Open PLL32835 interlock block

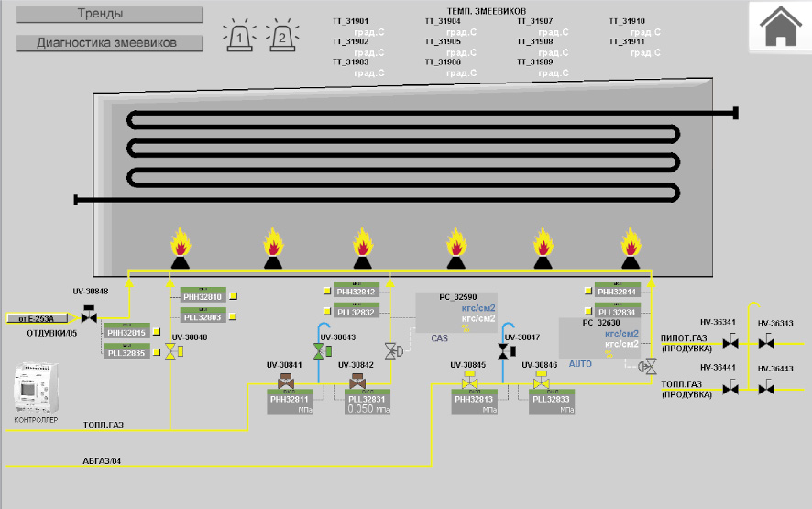pyautogui.click(x=126, y=351)
